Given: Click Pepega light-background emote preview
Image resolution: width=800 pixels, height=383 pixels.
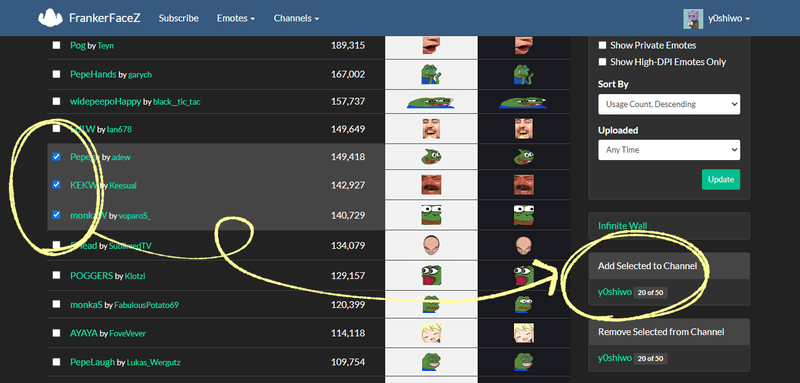Looking at the screenshot, I should [x=431, y=157].
